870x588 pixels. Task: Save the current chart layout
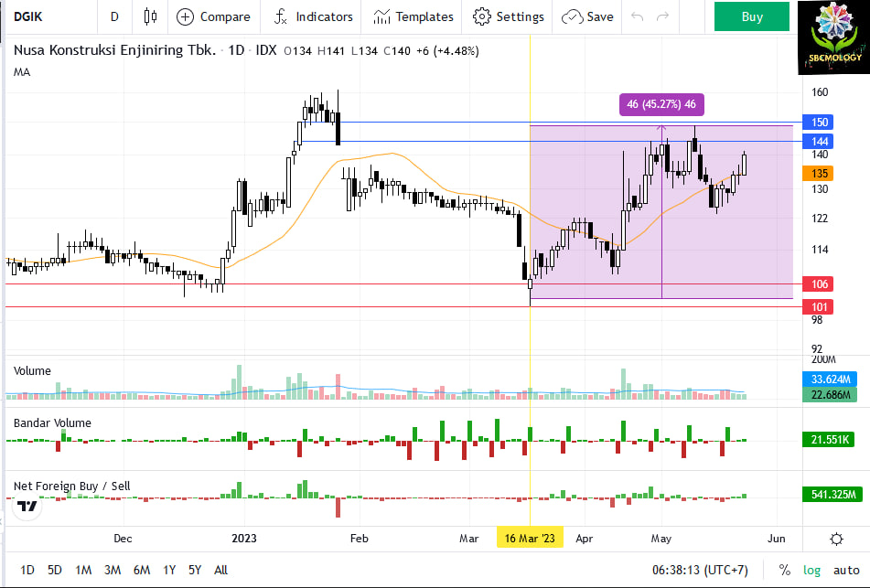click(x=586, y=16)
